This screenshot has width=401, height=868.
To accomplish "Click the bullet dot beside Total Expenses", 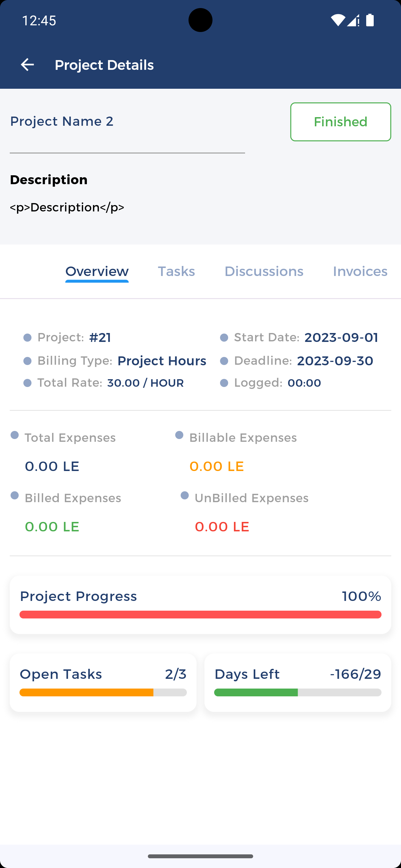I will [x=14, y=435].
